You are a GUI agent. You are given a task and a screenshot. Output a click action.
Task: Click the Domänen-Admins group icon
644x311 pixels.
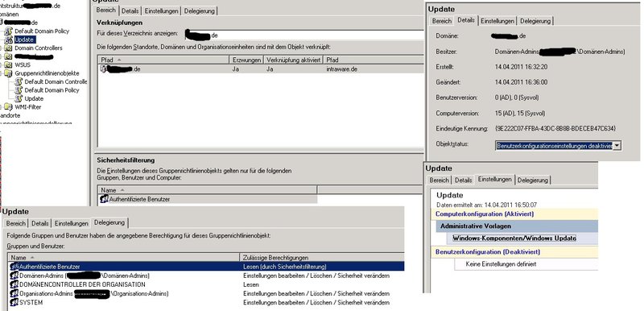14,276
